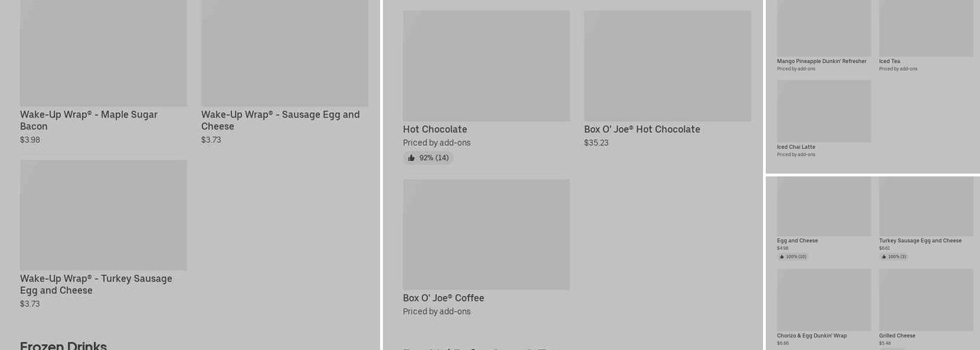
Task: Click the Box O' Joe Coffee image
Action: 486,234
